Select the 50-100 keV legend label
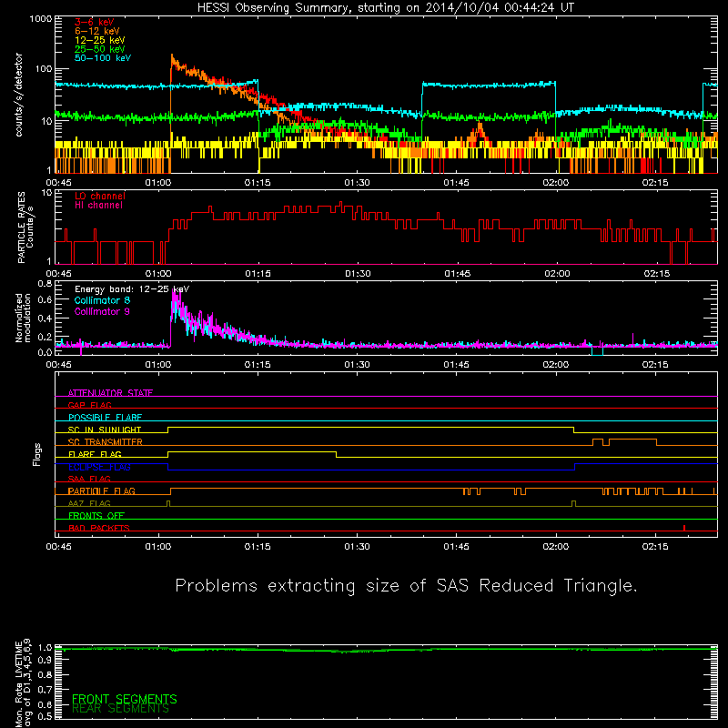Image resolution: width=728 pixels, height=728 pixels. 103,58
